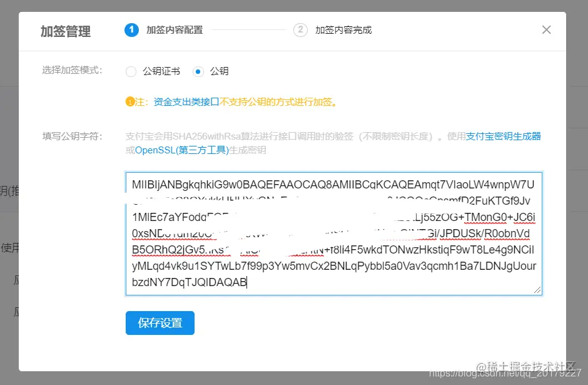Click the step 2 numbered circle icon
The image size is (588, 385).
click(302, 29)
